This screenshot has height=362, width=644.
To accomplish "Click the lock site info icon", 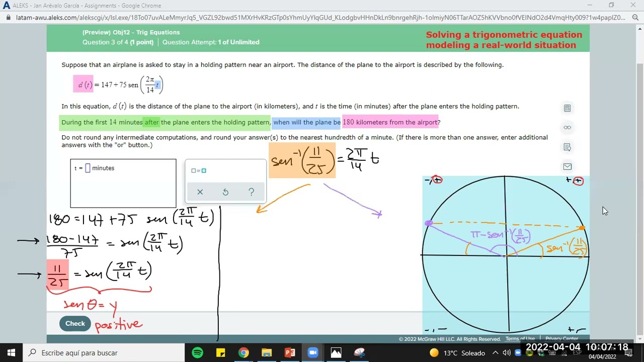I will point(9,17).
